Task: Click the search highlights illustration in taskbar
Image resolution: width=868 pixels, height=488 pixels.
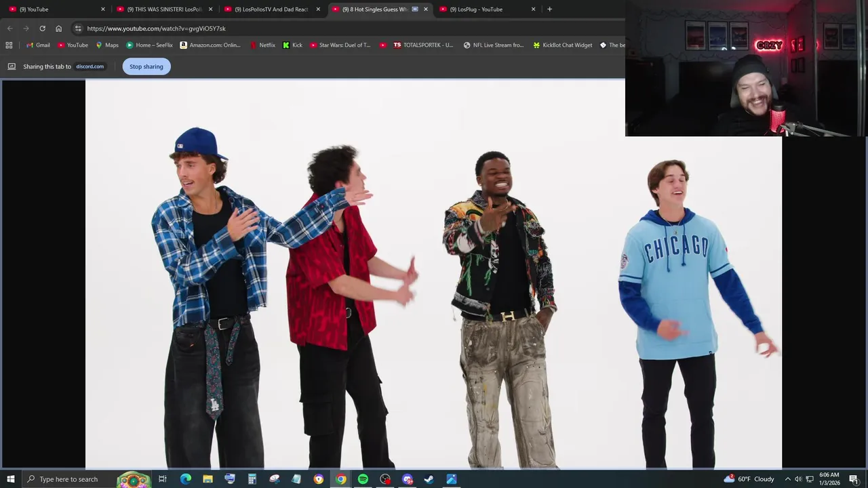Action: (x=134, y=479)
